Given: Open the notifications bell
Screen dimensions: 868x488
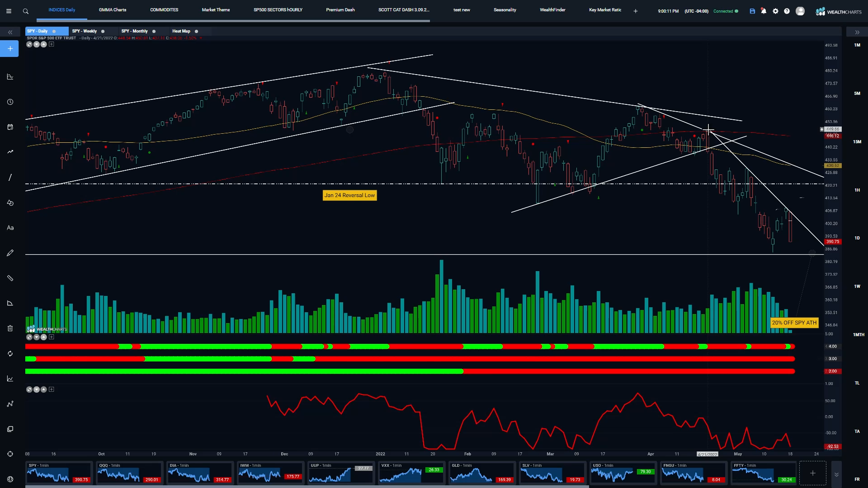Looking at the screenshot, I should pos(764,11).
